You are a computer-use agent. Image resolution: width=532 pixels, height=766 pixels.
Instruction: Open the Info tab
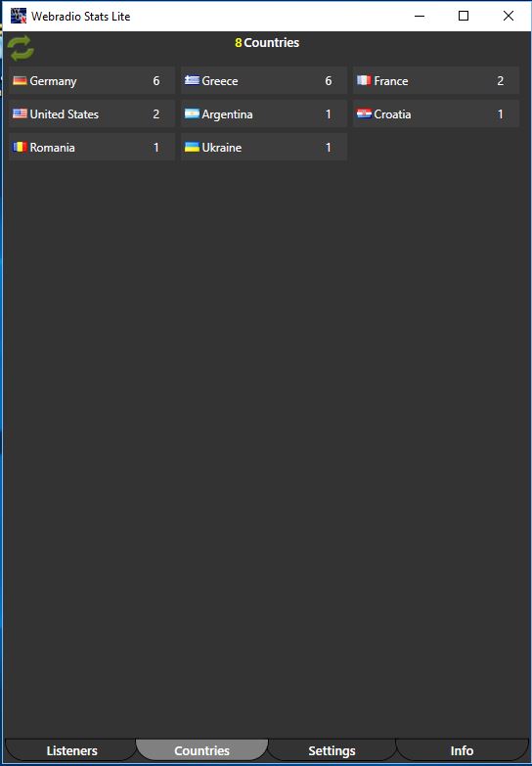[x=462, y=750]
